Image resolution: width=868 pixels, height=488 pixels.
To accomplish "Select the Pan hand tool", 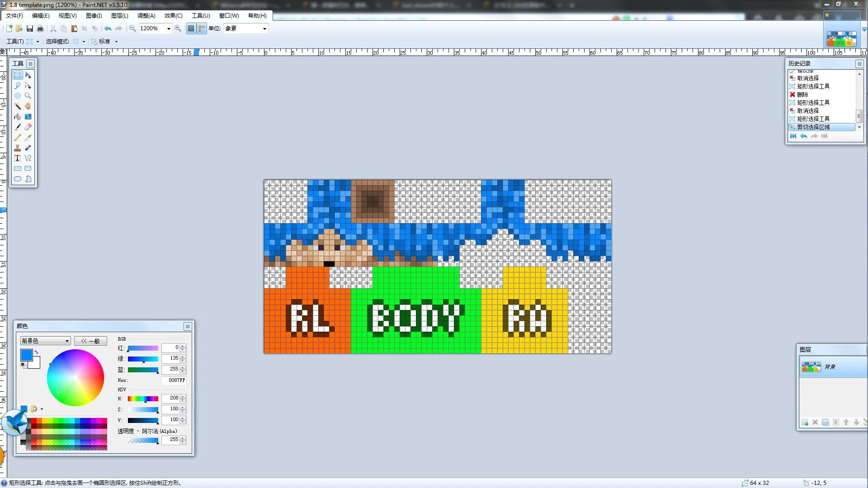I will coord(28,106).
